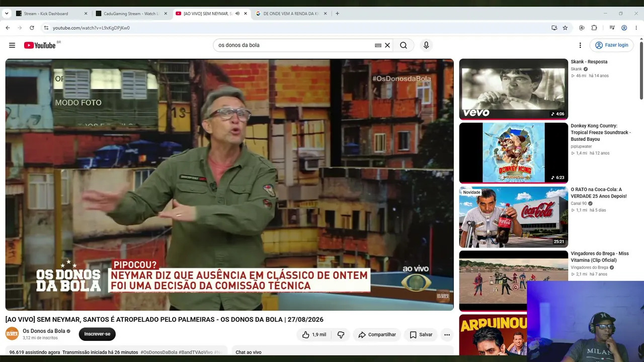Open the on-screen keyboard in search box

378,45
